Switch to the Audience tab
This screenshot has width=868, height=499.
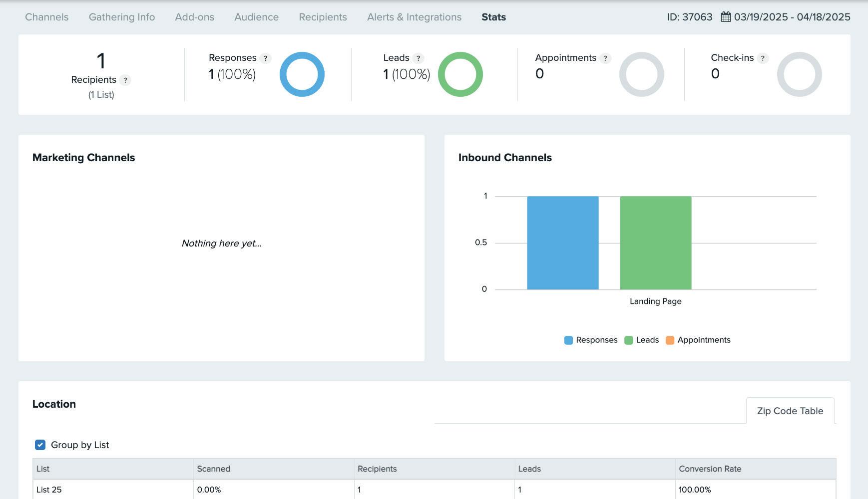[x=257, y=17]
